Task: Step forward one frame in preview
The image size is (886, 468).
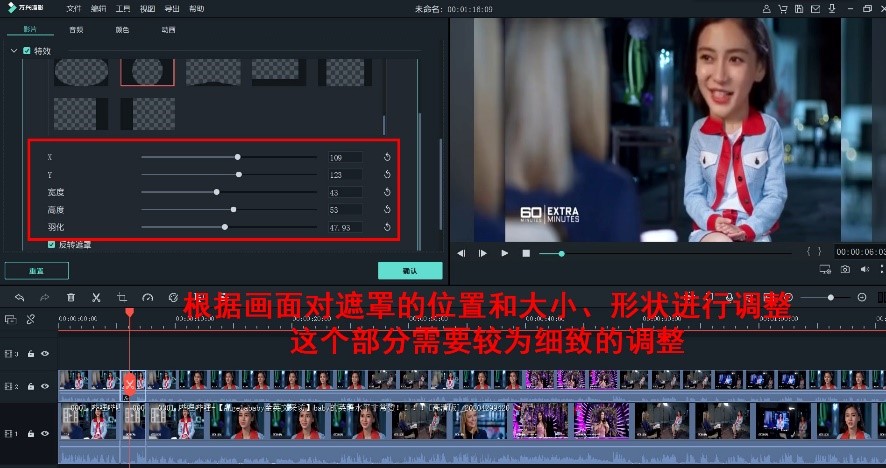Action: [483, 253]
